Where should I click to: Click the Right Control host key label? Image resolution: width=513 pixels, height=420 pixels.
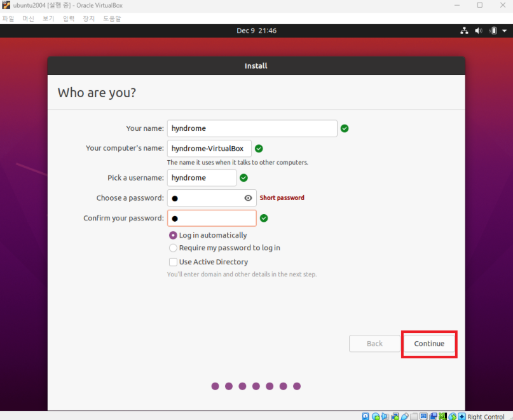click(486, 416)
